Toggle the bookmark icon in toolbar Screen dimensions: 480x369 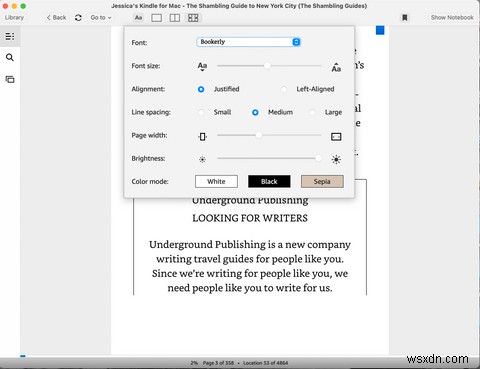click(x=405, y=17)
